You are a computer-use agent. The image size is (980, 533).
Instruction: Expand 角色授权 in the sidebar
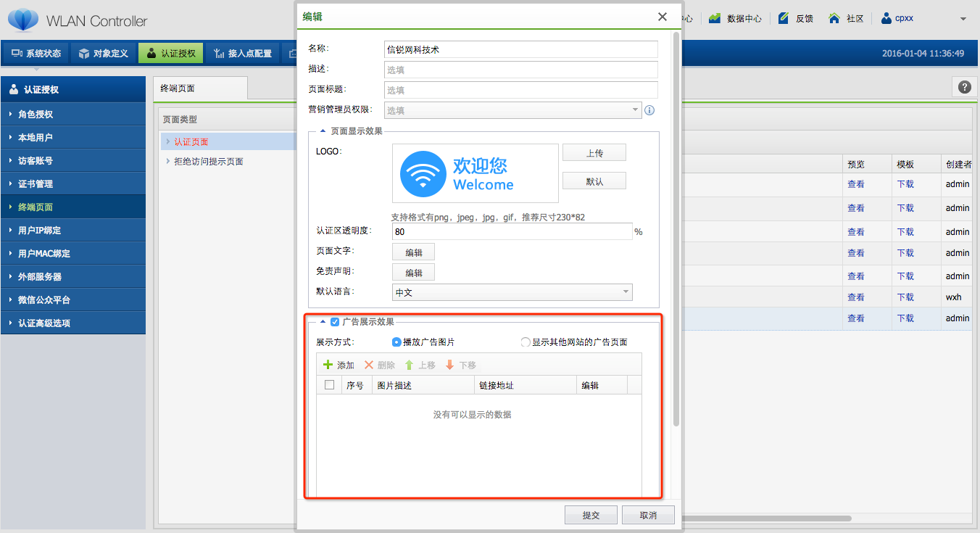72,114
